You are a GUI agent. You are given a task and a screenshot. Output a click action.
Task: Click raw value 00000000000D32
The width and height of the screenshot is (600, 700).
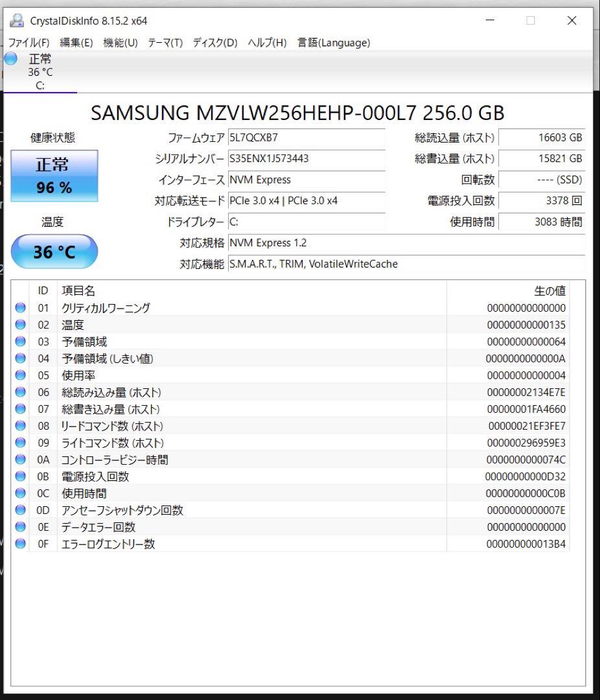click(525, 477)
